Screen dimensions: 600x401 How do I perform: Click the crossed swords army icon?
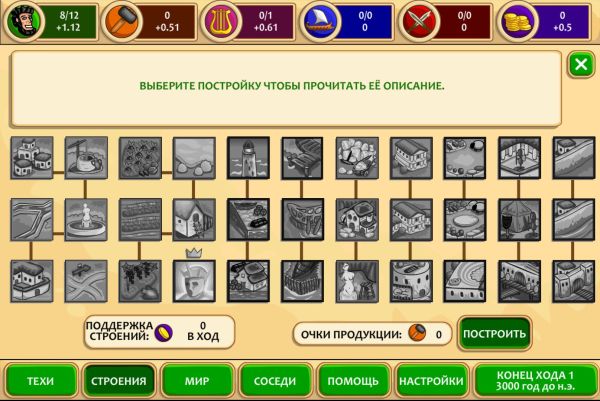(x=419, y=21)
